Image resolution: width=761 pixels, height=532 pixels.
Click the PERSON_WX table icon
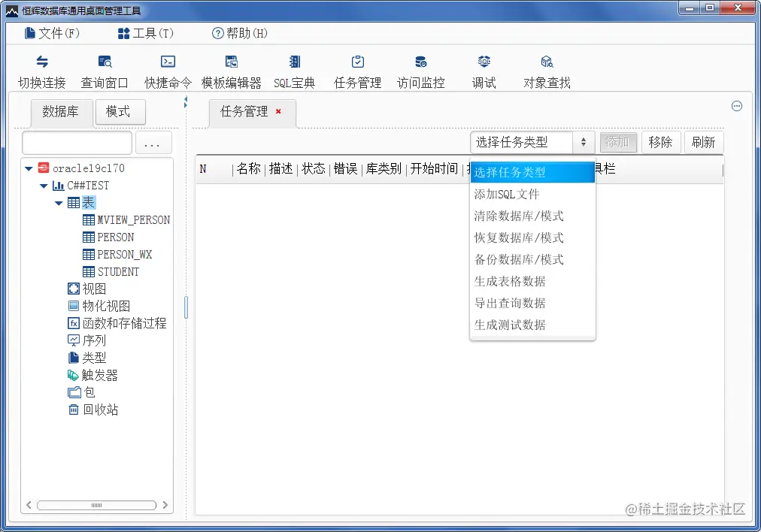pyautogui.click(x=88, y=254)
